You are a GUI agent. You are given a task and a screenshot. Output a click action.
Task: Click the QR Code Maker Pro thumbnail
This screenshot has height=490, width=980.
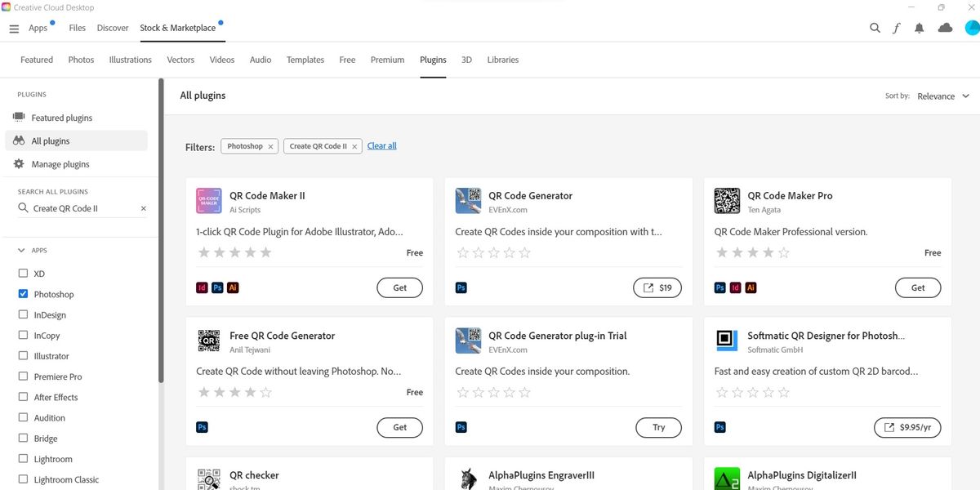[727, 201]
